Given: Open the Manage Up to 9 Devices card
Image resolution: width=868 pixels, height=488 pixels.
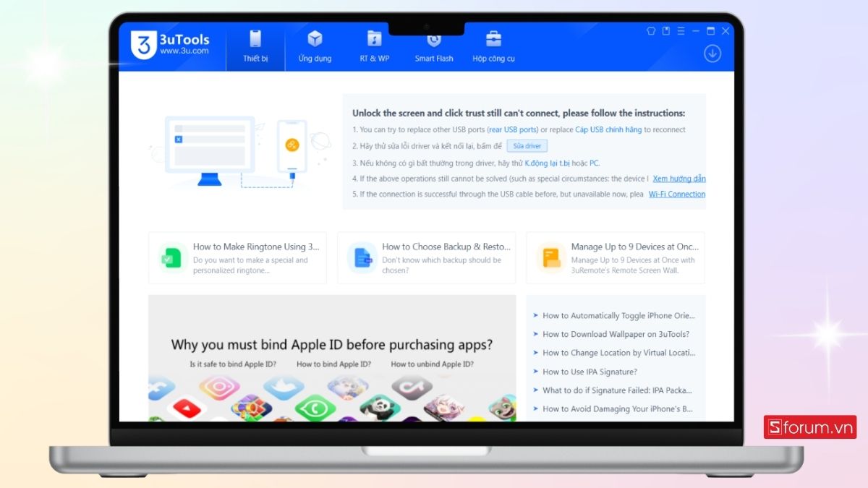Looking at the screenshot, I should coord(616,257).
